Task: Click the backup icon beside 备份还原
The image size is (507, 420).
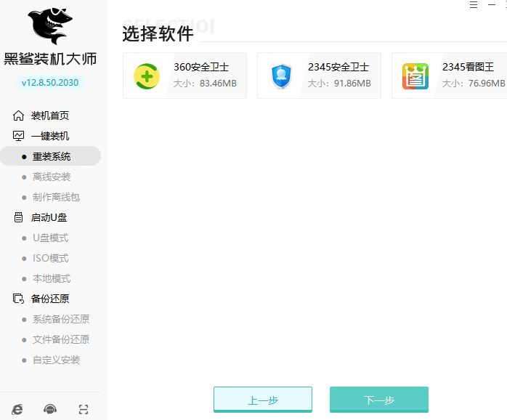Action: pyautogui.click(x=18, y=299)
